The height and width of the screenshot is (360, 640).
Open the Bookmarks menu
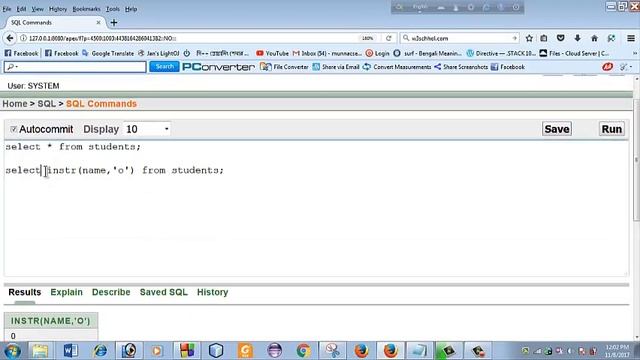coord(86,9)
